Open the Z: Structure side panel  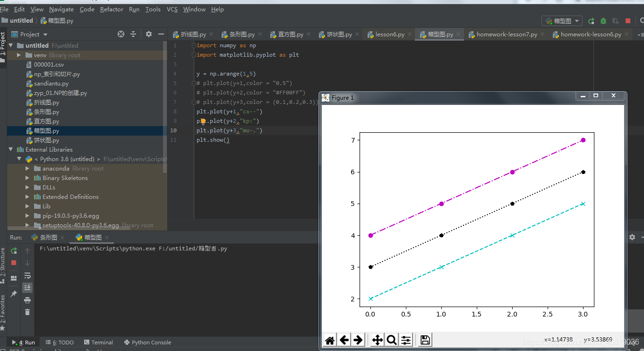(x=3, y=265)
